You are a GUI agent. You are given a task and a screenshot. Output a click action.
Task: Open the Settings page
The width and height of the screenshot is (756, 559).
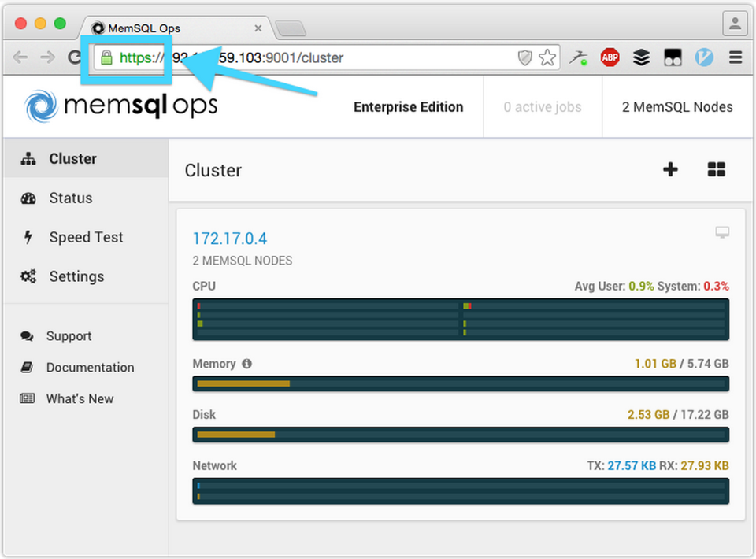point(76,276)
